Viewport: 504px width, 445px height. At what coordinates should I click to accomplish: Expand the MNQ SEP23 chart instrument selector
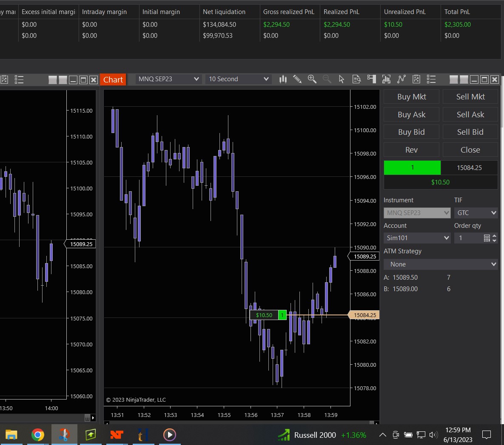click(x=168, y=79)
